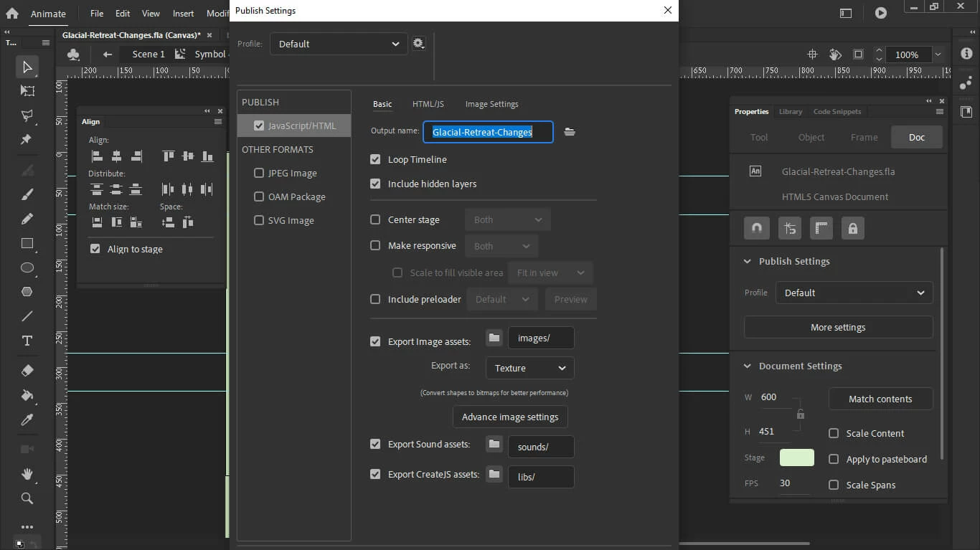Open the Profile dropdown in Publish Settings
Image resolution: width=980 pixels, height=550 pixels.
[339, 44]
